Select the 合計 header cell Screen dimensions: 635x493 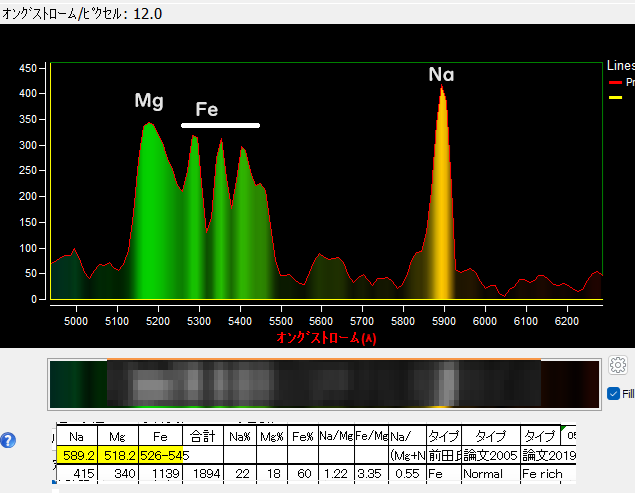(203, 437)
